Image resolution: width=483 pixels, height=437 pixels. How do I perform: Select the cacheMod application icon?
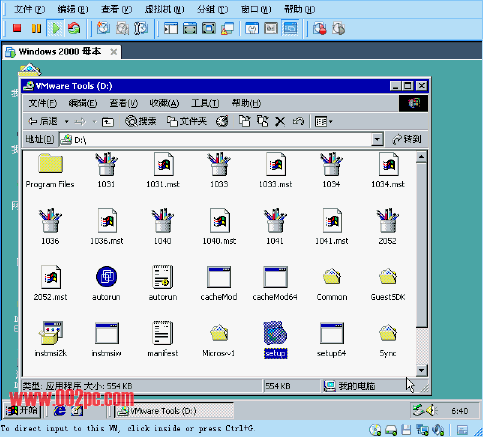tap(219, 283)
